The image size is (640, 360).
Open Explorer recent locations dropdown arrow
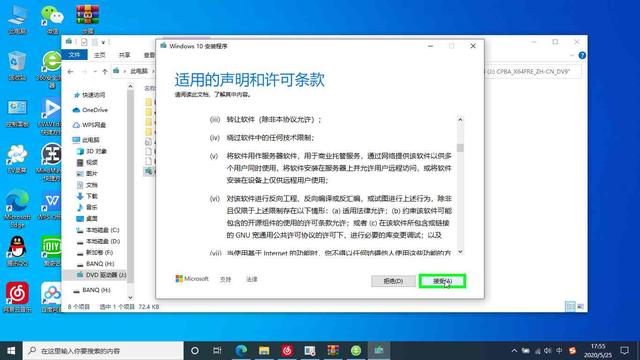click(95, 71)
